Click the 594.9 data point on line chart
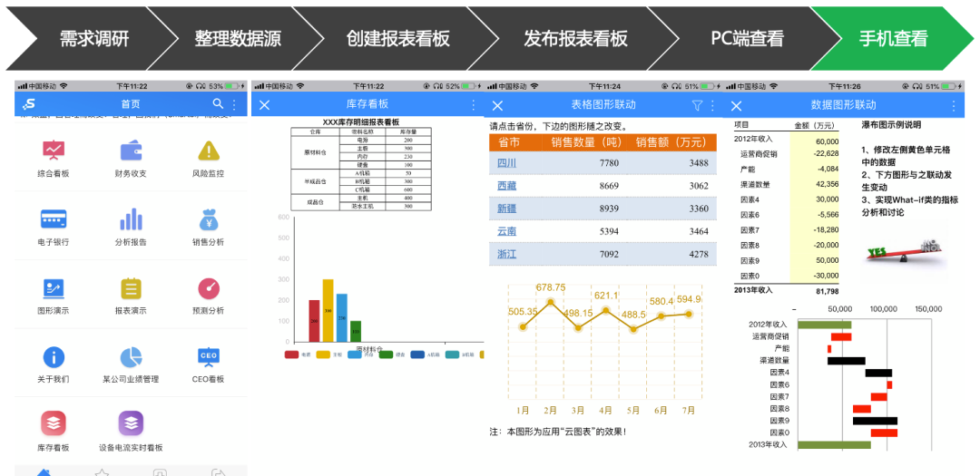 tap(690, 314)
